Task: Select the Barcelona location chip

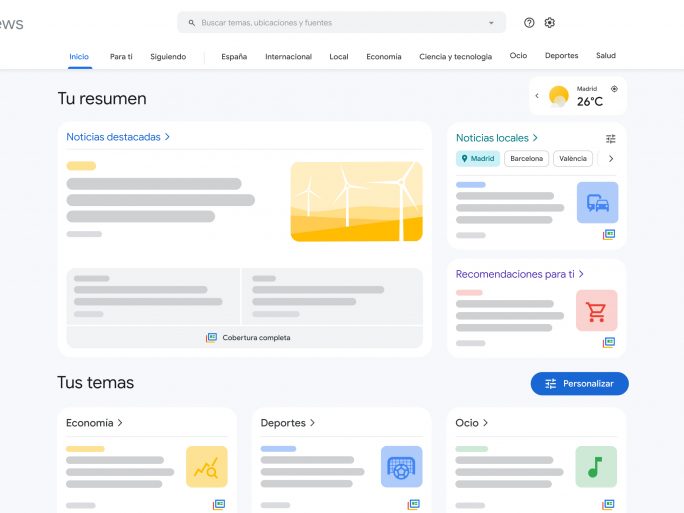Action: pyautogui.click(x=527, y=158)
